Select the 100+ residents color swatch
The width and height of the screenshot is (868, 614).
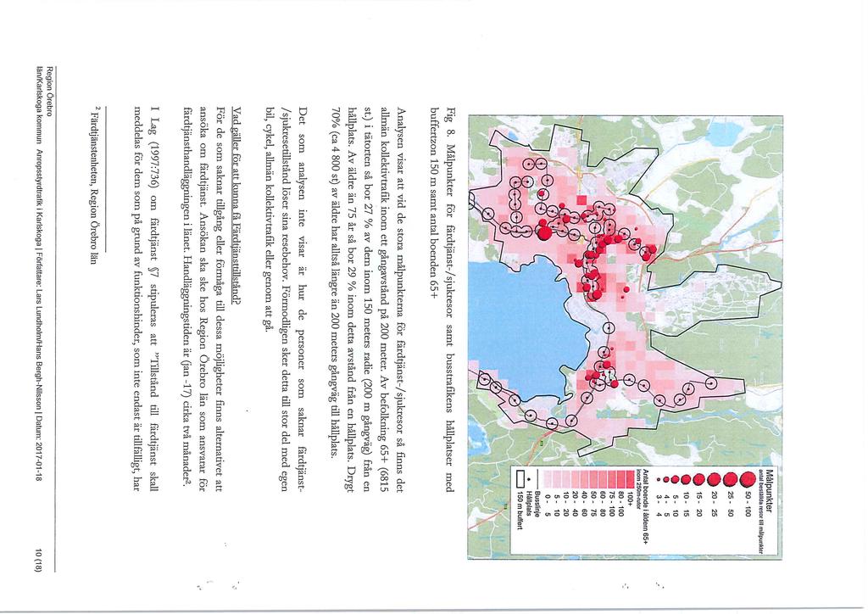click(630, 479)
